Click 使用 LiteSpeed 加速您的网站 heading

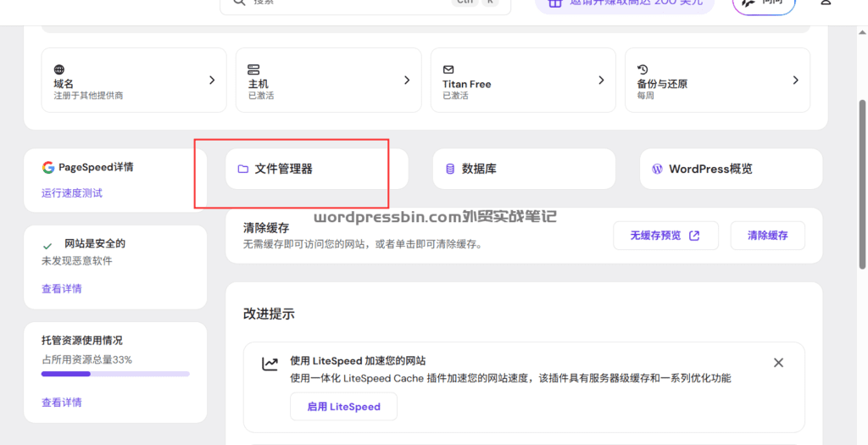(x=358, y=361)
